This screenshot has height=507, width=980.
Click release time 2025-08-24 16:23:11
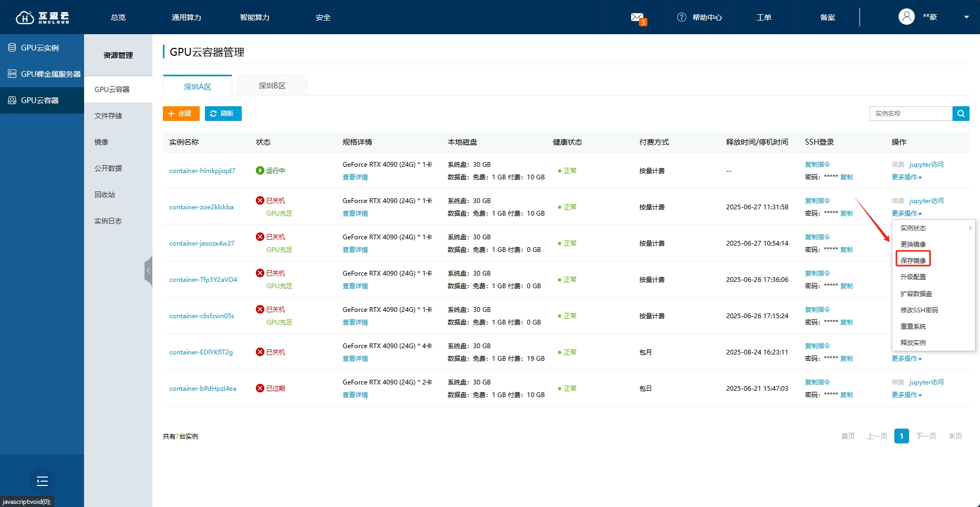(757, 352)
